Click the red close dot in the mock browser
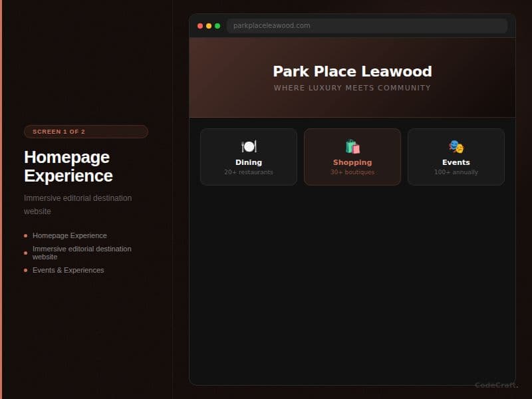This screenshot has width=532, height=399. [200, 26]
